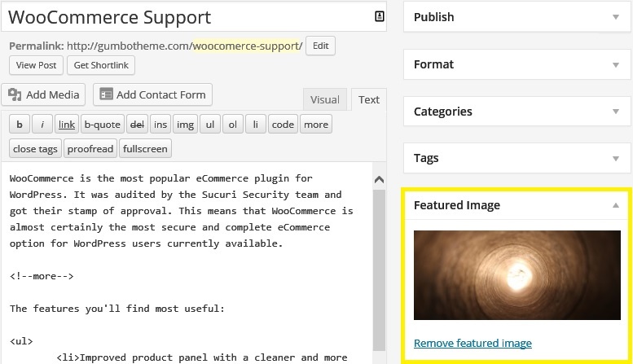Switch to the Visual editor tab

pos(324,99)
